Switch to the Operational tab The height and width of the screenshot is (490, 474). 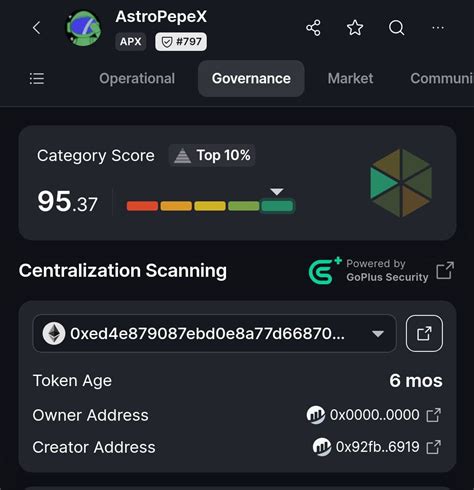coord(137,79)
